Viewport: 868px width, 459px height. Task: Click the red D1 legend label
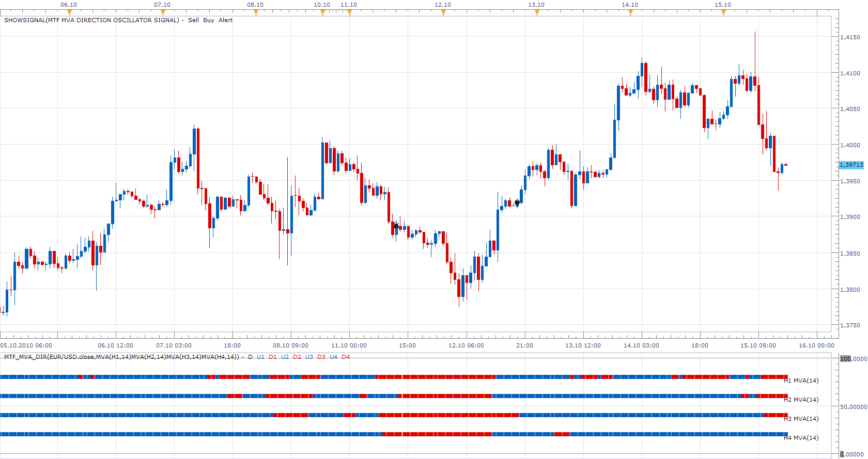(273, 357)
